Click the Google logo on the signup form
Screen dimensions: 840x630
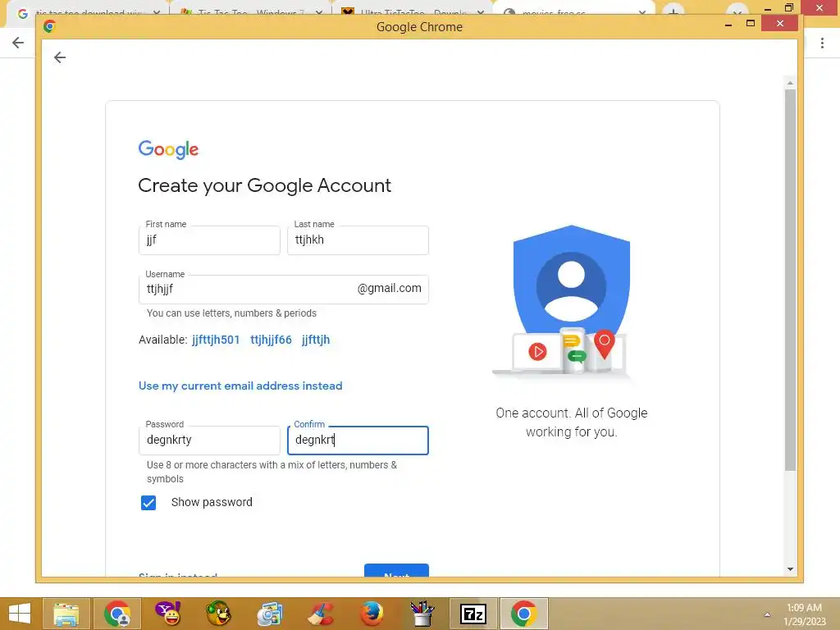[x=168, y=149]
